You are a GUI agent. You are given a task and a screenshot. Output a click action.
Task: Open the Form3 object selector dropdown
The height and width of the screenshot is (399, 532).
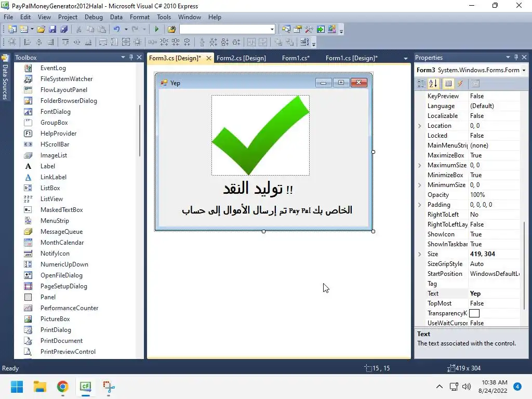coord(524,70)
